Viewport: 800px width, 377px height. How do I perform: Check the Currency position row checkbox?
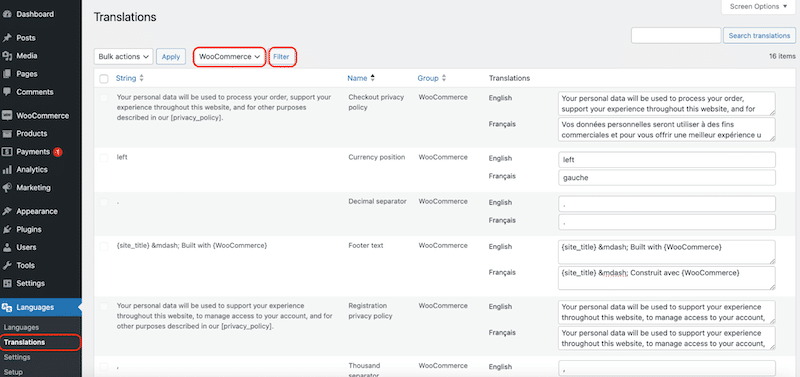click(104, 158)
